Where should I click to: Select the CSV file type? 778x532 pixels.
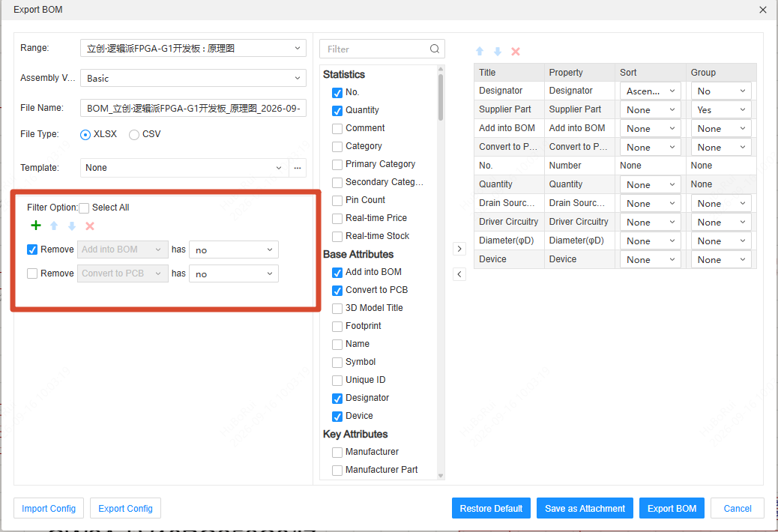tap(134, 134)
